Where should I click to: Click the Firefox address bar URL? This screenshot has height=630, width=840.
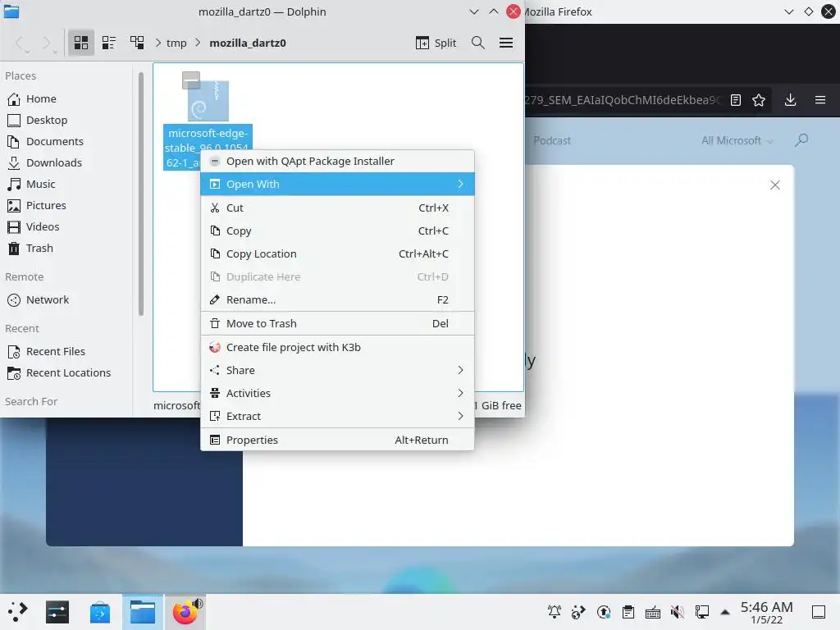click(622, 100)
